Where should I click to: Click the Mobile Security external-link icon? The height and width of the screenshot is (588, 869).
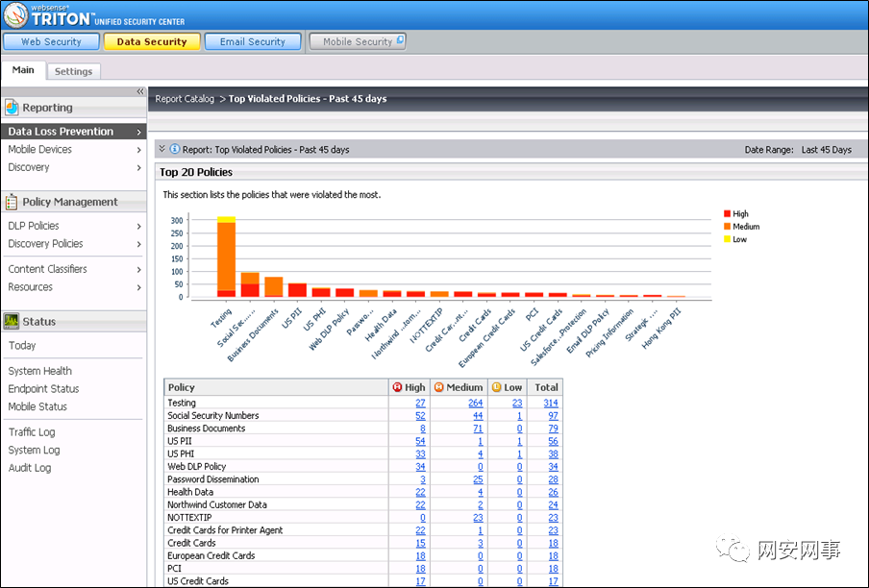click(400, 39)
